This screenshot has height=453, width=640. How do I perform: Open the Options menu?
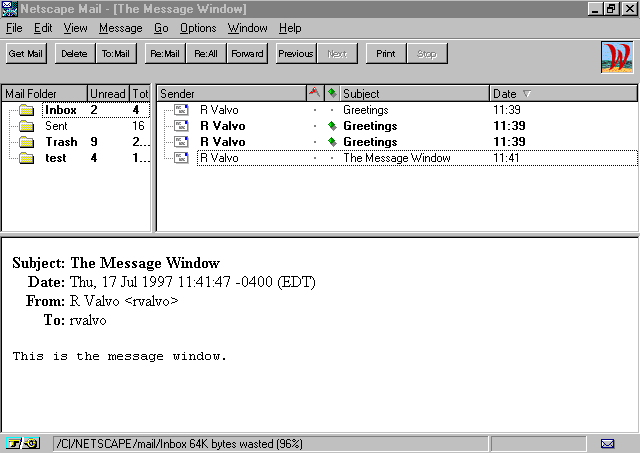click(198, 28)
